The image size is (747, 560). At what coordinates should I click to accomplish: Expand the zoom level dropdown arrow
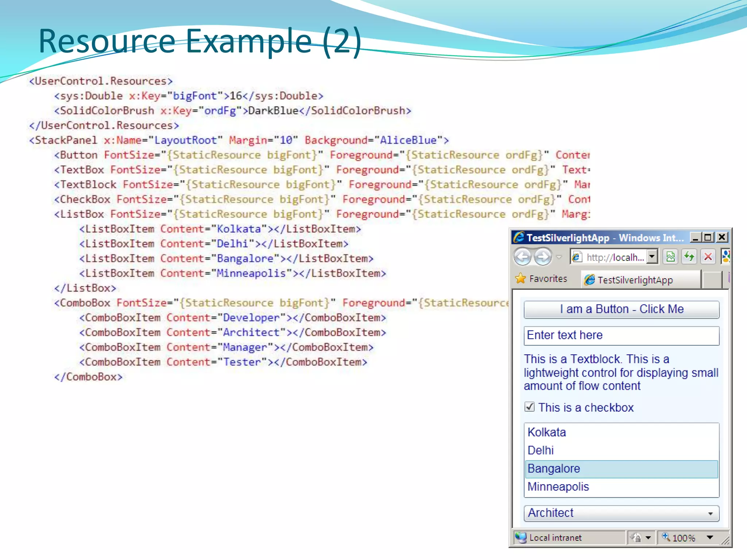pos(710,537)
